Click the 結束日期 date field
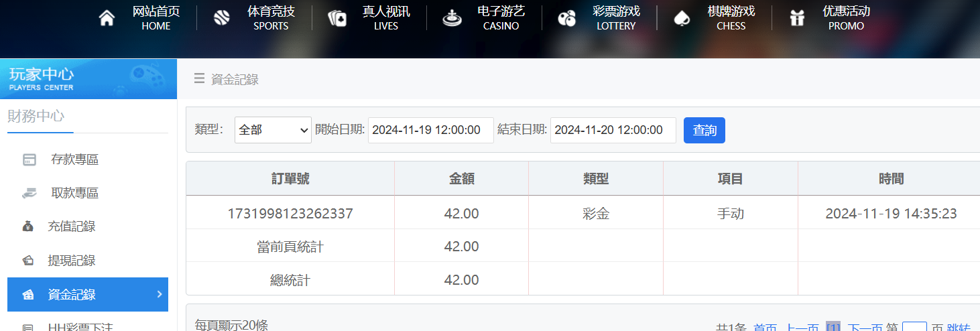 [613, 130]
